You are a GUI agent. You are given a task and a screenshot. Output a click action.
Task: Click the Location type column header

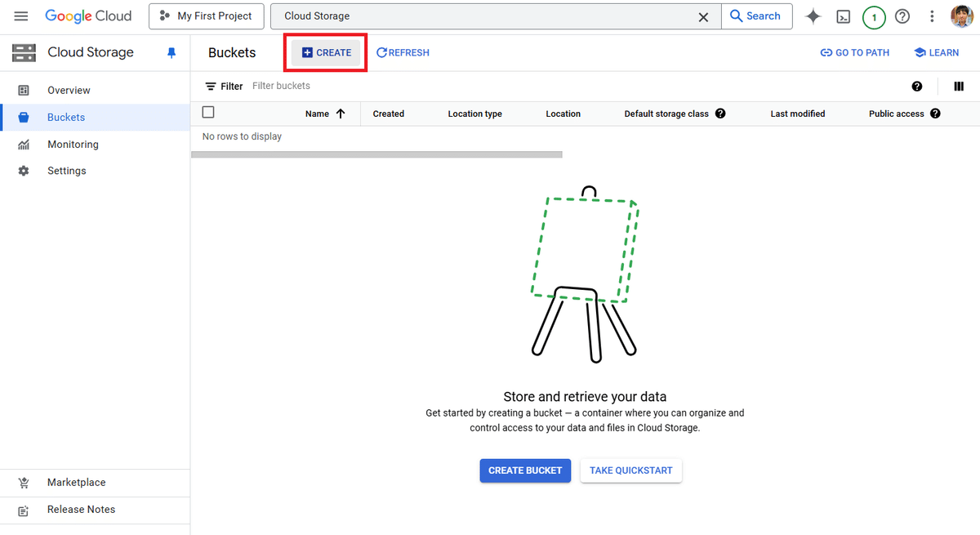coord(475,114)
